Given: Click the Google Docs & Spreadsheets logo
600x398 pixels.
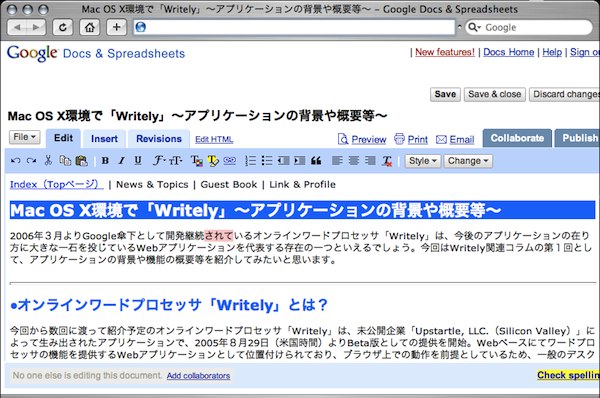Looking at the screenshot, I should point(96,53).
